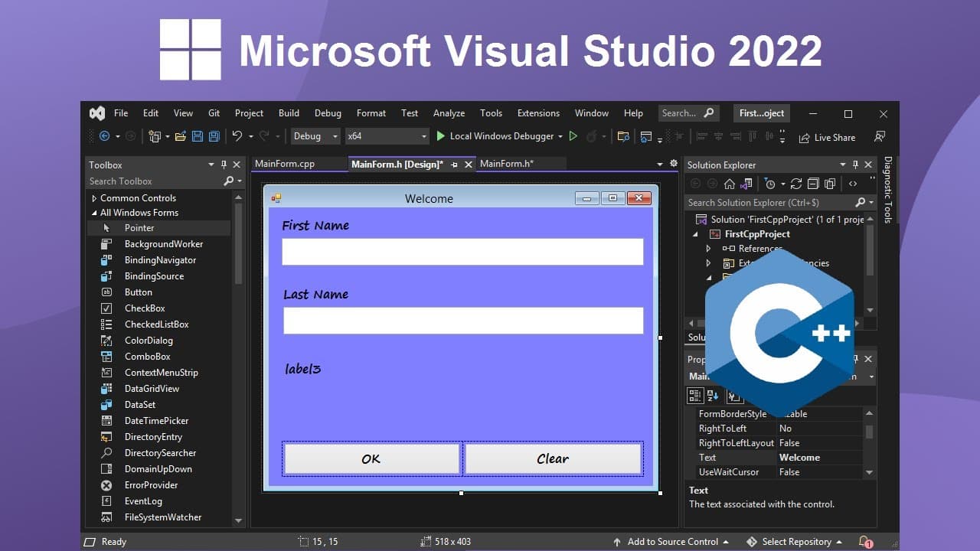Open the Live Share icon
This screenshot has width=980, height=551.
coord(805,138)
